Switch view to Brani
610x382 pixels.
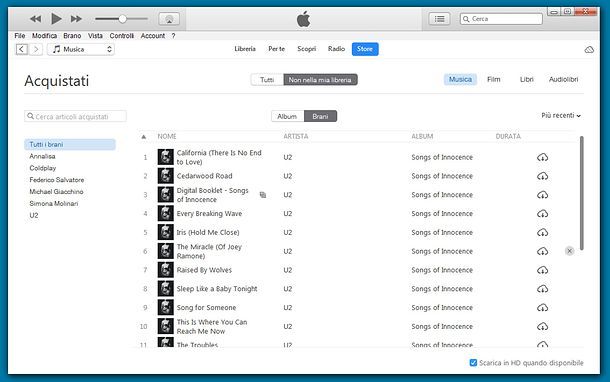point(320,116)
